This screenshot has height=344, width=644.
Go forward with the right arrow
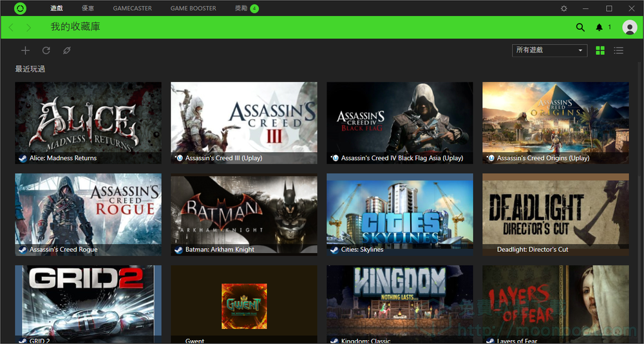tap(29, 28)
